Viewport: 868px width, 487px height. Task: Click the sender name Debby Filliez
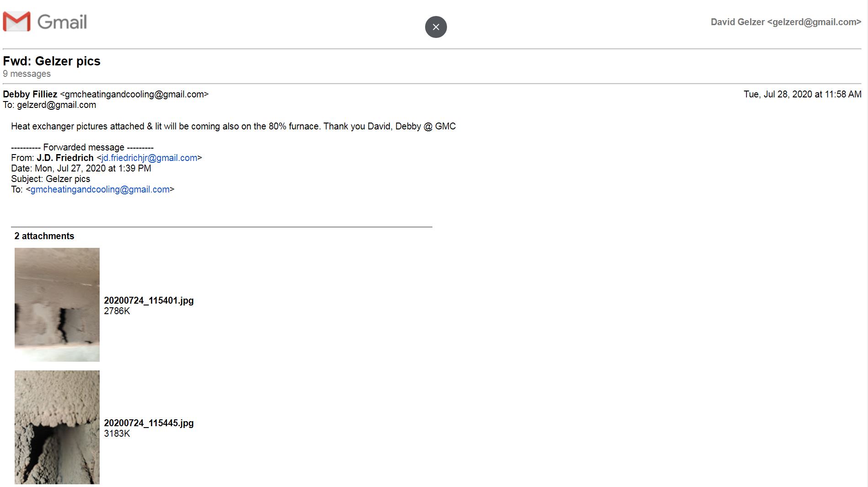30,94
